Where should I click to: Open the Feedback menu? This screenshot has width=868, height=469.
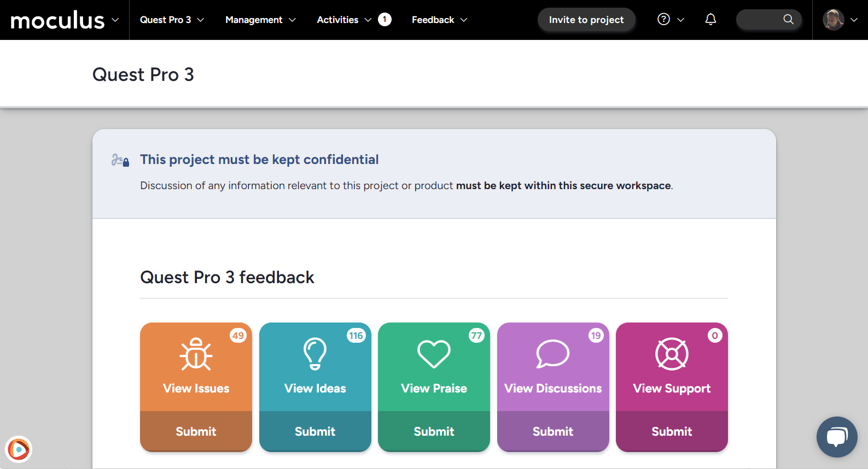coord(439,20)
